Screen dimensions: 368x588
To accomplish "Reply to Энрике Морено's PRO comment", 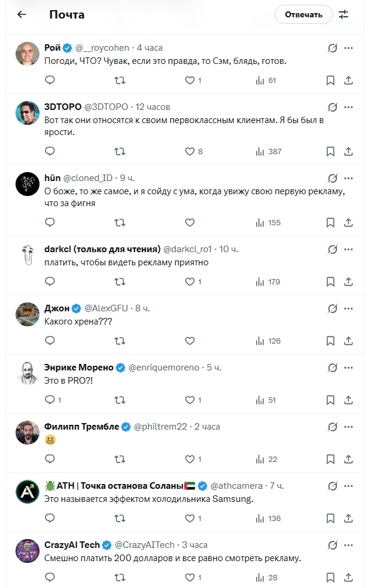I will click(x=50, y=400).
